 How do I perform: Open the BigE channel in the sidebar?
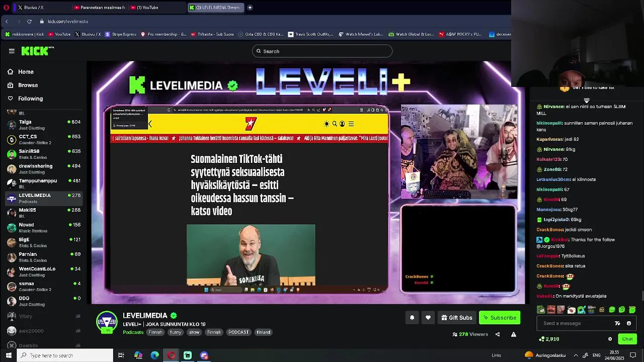[x=44, y=242]
